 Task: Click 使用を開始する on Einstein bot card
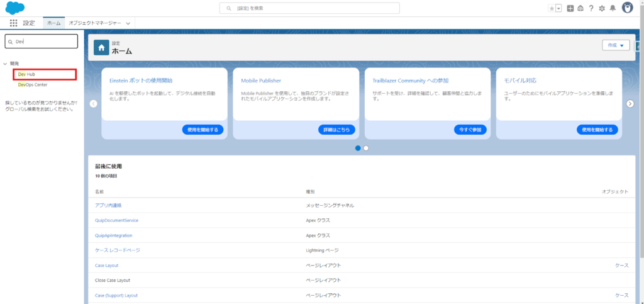pyautogui.click(x=203, y=130)
